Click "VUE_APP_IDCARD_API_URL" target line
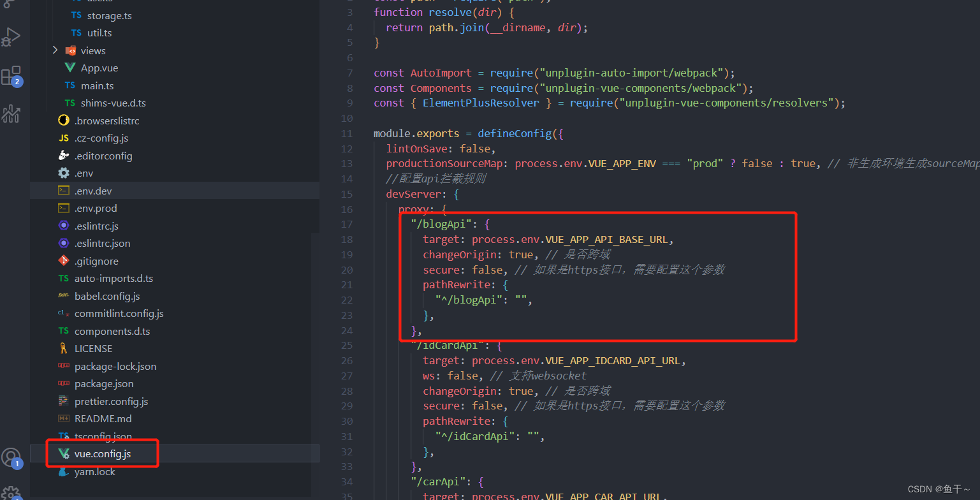 [x=555, y=360]
